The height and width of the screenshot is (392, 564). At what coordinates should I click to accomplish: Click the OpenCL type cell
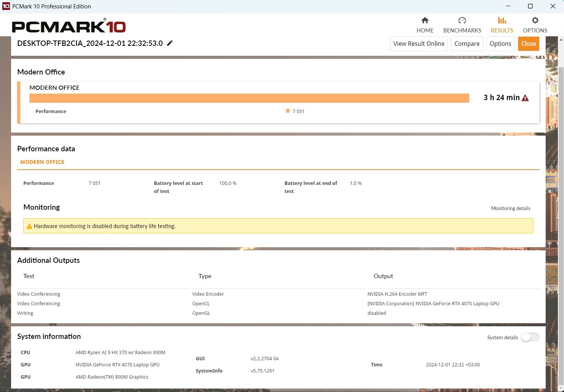[201, 303]
